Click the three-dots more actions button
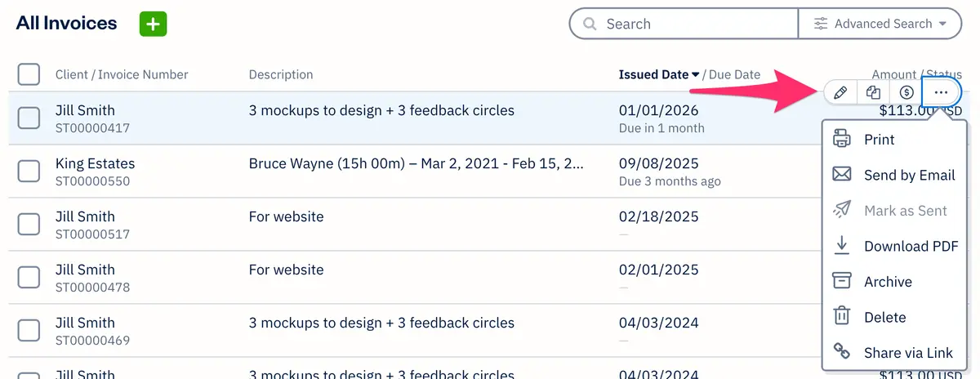 (x=941, y=92)
